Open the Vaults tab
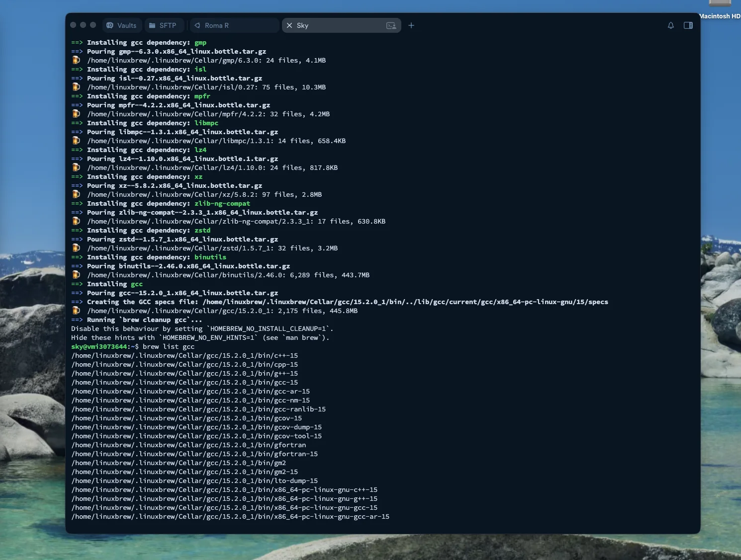 tap(122, 25)
